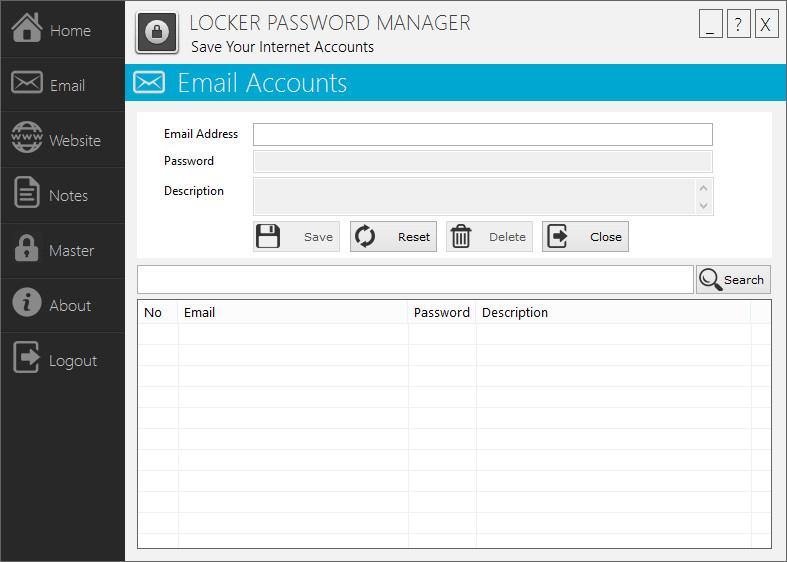Close the window with X button

765,24
